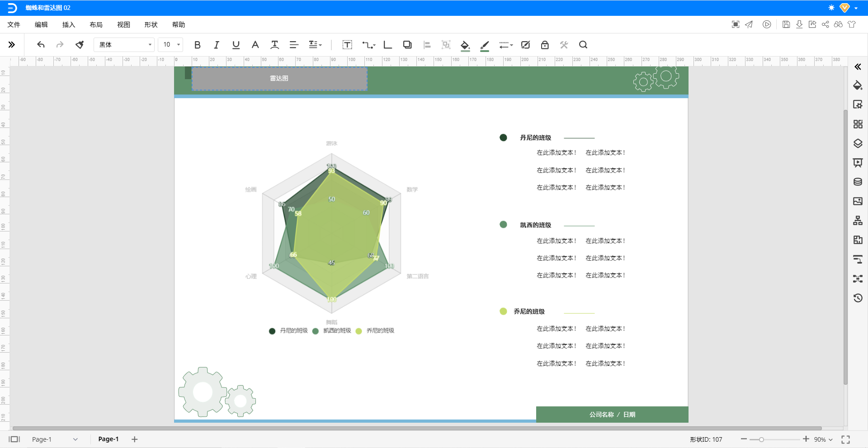Click the lock shape icon

545,45
